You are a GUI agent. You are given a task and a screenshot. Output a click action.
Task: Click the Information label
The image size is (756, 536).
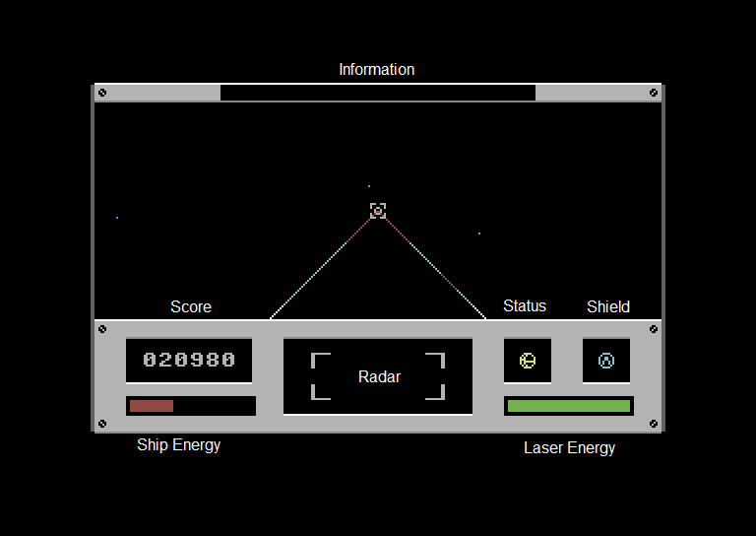click(377, 70)
